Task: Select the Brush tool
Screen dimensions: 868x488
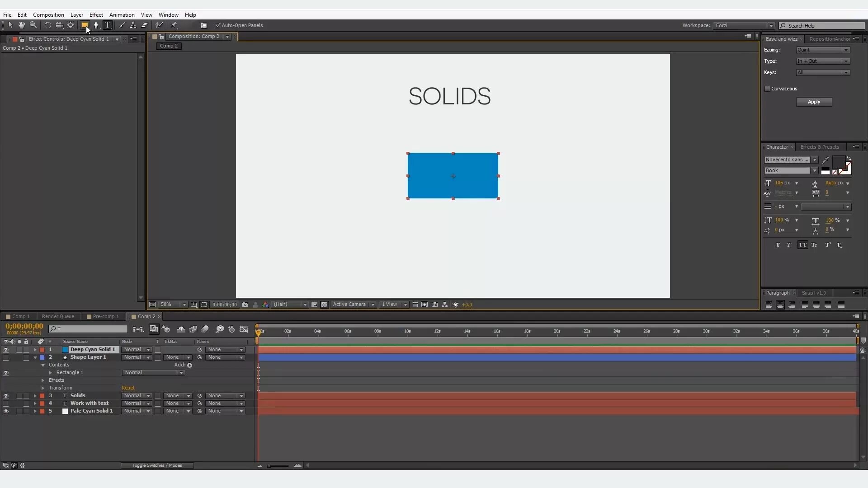Action: pos(122,25)
